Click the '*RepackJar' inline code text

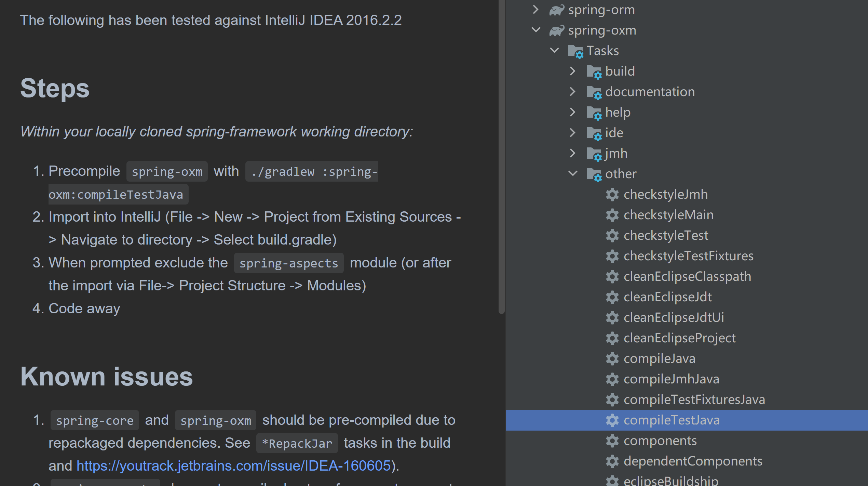297,444
